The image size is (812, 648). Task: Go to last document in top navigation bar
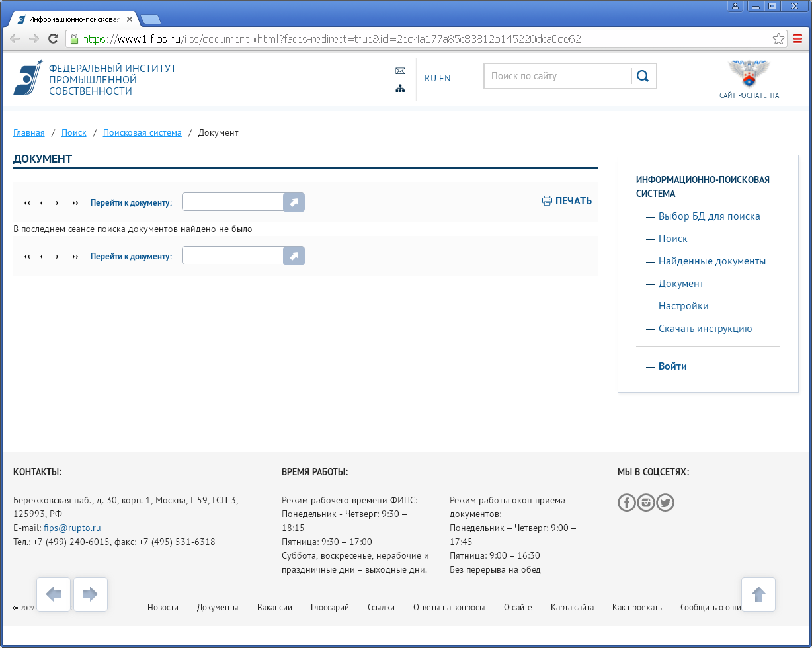click(75, 202)
